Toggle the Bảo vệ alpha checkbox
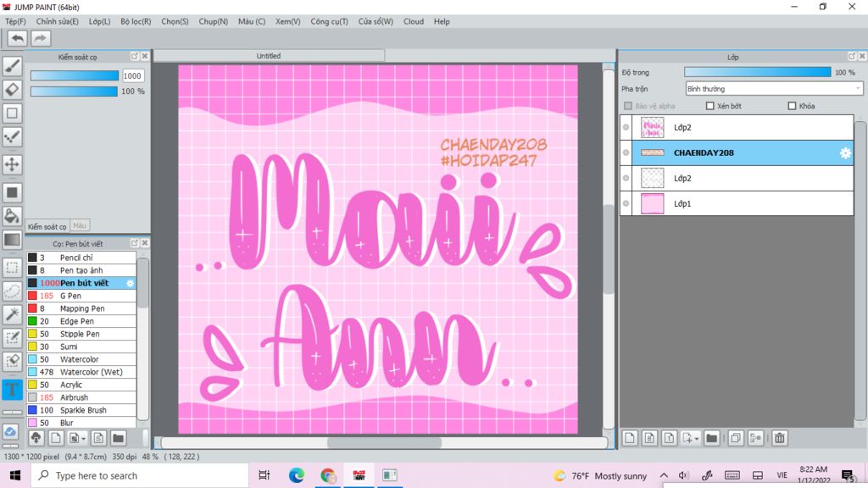 tap(628, 106)
